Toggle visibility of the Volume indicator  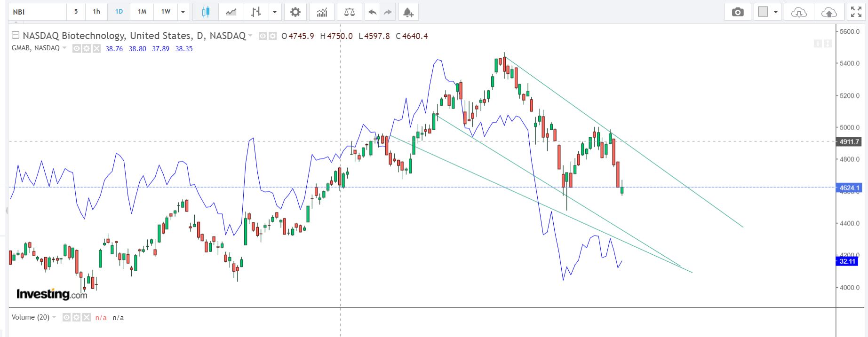click(66, 317)
